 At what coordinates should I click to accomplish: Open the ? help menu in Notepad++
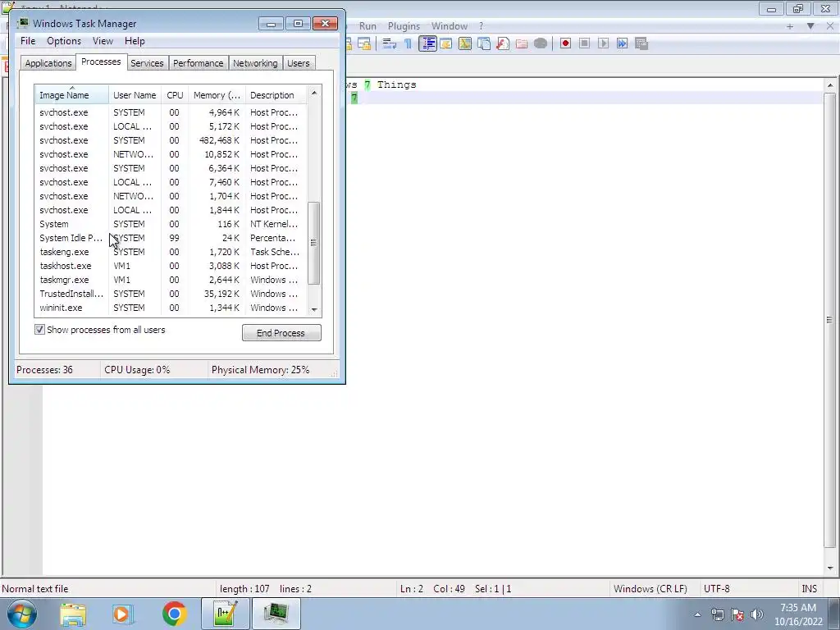pos(481,26)
